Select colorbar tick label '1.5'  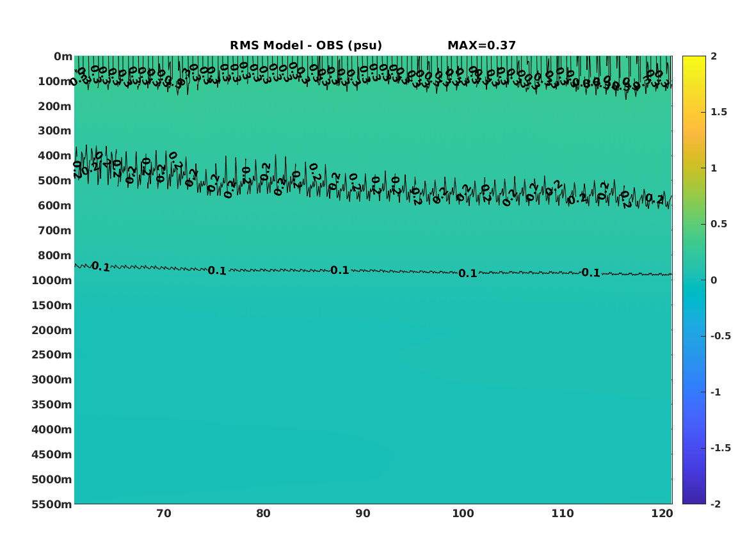click(718, 112)
